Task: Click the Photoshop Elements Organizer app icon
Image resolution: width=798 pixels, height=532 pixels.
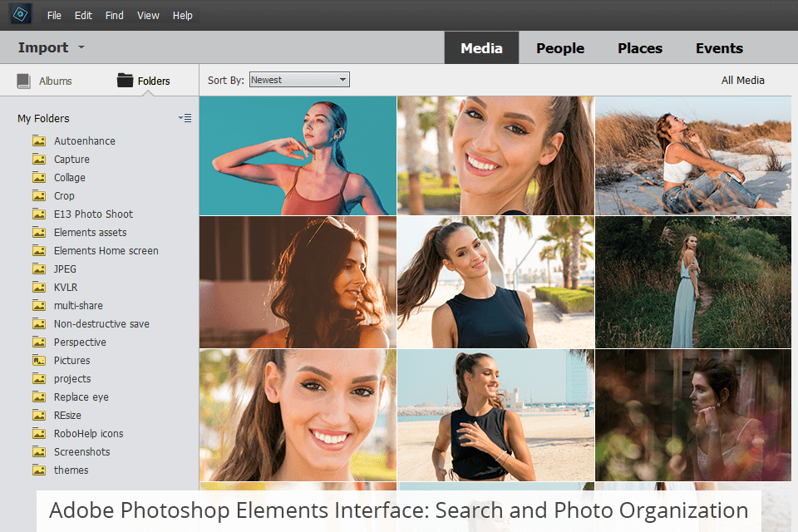Action: [20, 14]
